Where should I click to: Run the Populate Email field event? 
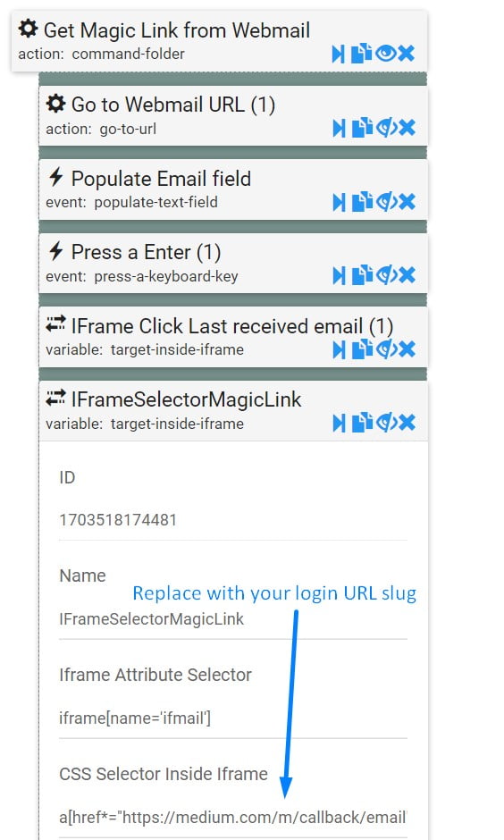(339, 202)
